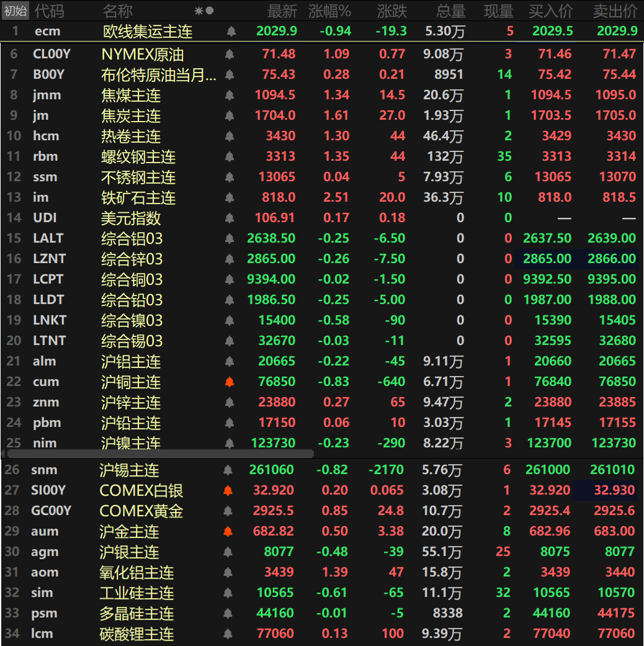Set alert bell on NYMEX原油 row
The image size is (644, 646).
click(229, 54)
